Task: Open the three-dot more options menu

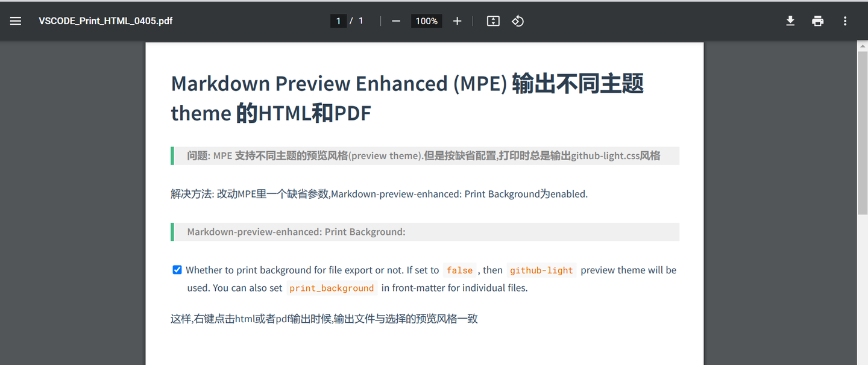Action: [845, 20]
